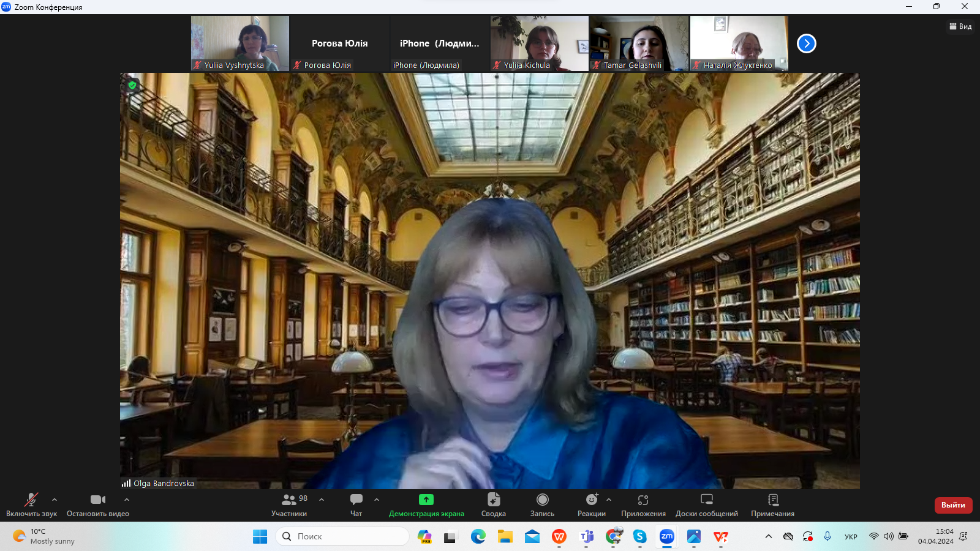Open the Вид view menu
The width and height of the screenshot is (980, 551).
tap(960, 26)
